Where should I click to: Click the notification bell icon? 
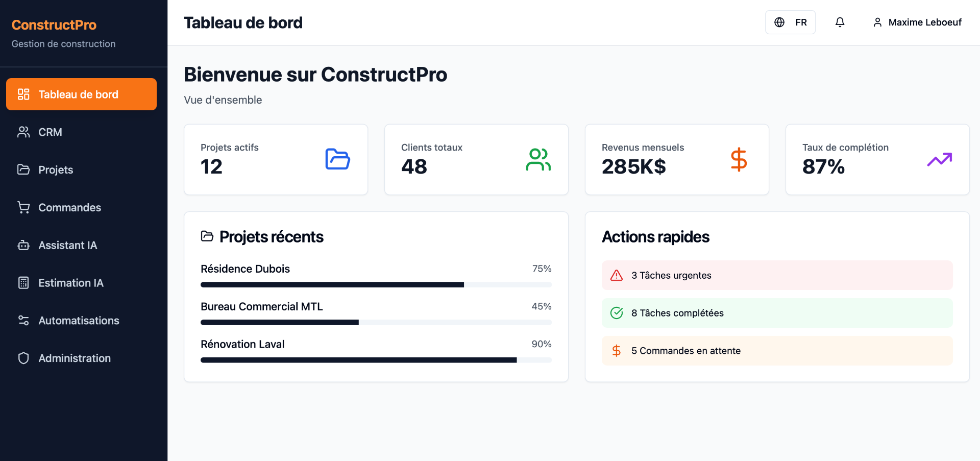pos(840,22)
